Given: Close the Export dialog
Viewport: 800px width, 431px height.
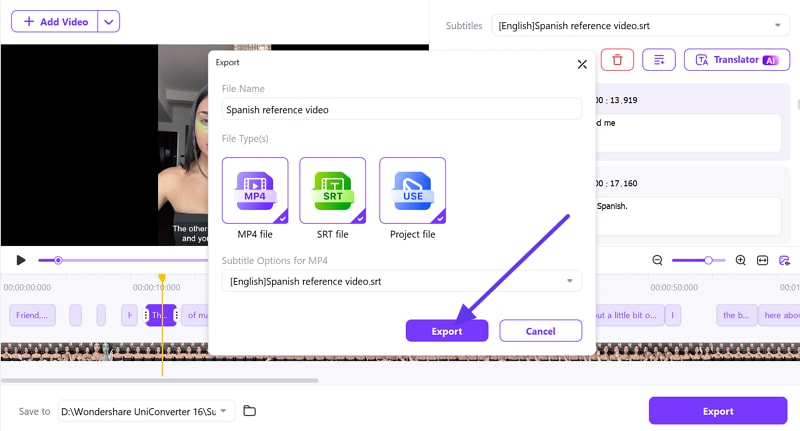Looking at the screenshot, I should pyautogui.click(x=582, y=64).
